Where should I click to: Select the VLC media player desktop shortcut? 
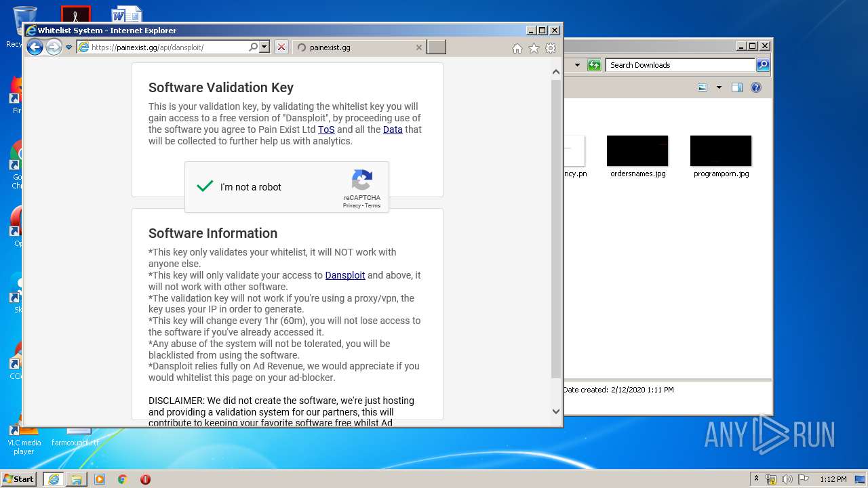(24, 441)
